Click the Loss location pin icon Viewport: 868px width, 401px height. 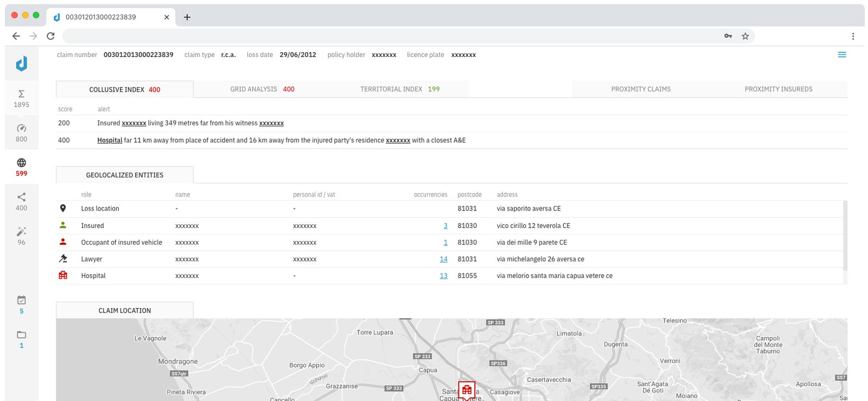click(63, 208)
